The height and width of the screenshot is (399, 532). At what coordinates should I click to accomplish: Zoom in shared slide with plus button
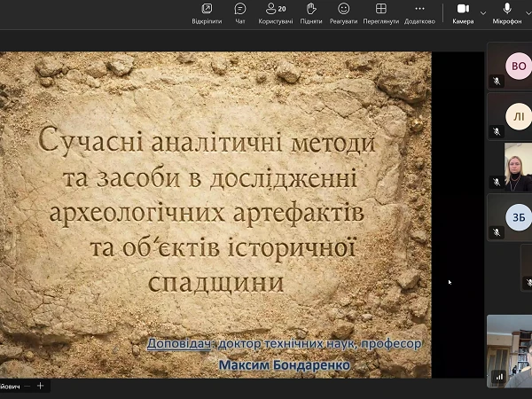point(40,386)
